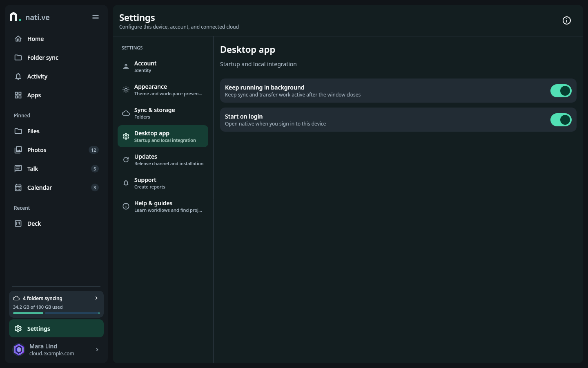Click the Support bell icon

126,183
